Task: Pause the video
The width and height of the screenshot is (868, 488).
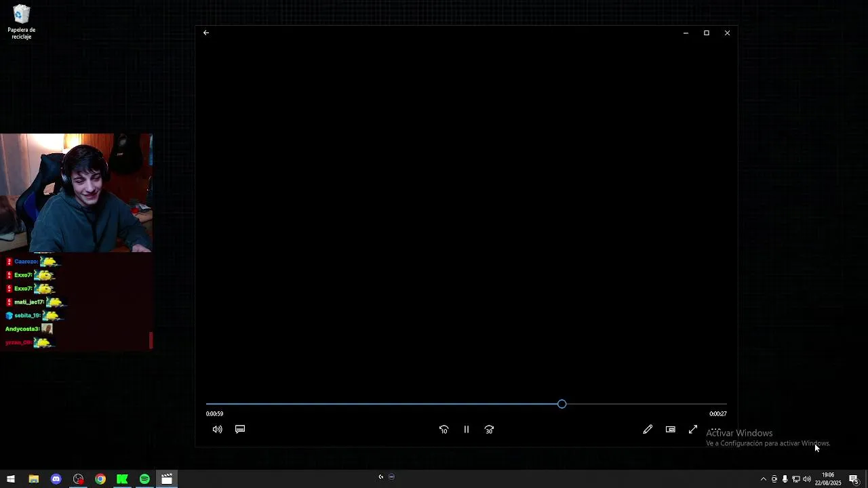Action: tap(467, 429)
